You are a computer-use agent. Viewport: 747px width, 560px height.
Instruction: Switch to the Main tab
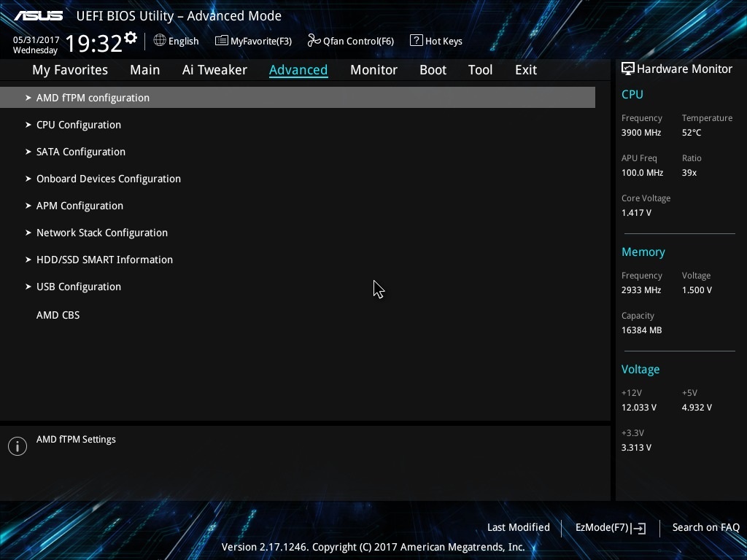click(x=145, y=70)
